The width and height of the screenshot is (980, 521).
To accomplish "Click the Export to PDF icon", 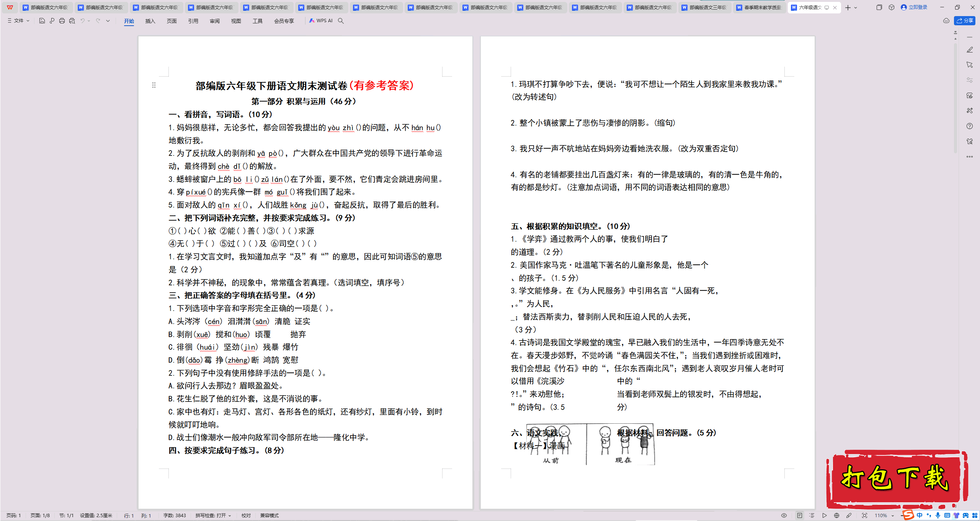I will pos(52,21).
